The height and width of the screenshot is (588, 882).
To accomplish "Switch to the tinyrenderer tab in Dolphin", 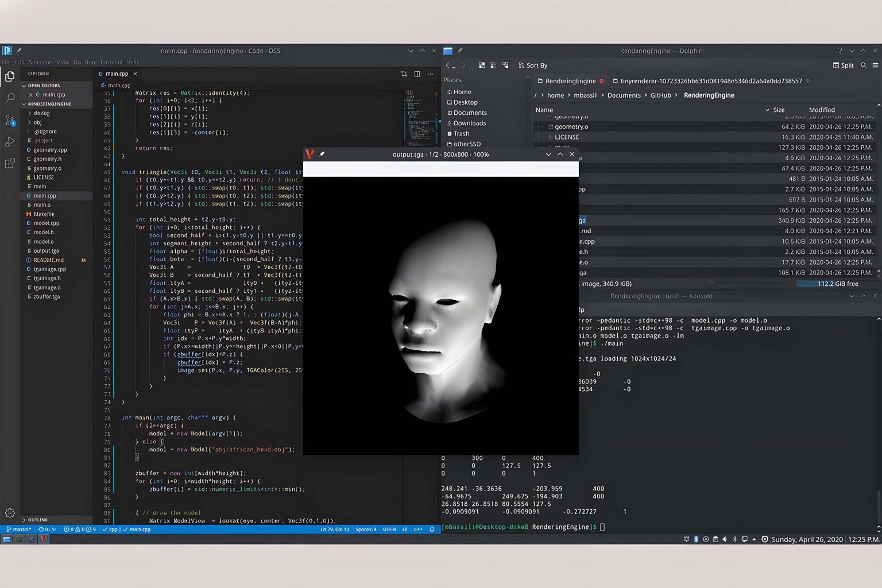I will pyautogui.click(x=706, y=81).
